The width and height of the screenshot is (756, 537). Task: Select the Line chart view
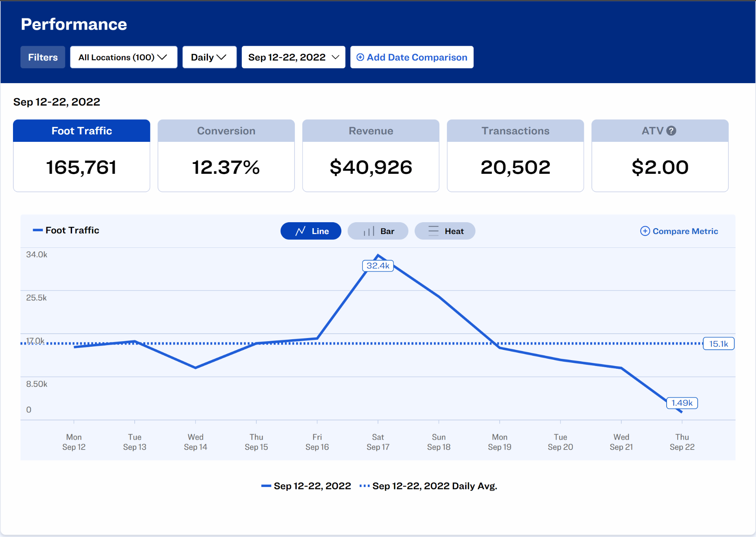click(311, 231)
